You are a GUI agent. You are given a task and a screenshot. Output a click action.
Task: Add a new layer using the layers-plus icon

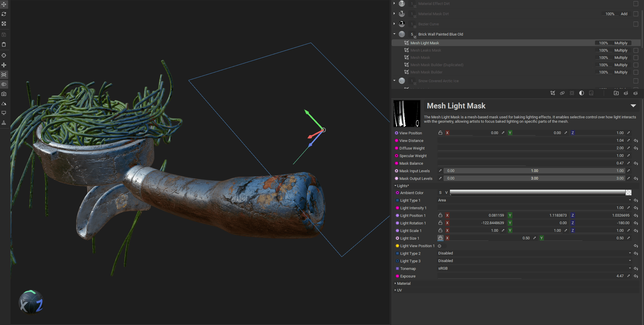coord(626,93)
